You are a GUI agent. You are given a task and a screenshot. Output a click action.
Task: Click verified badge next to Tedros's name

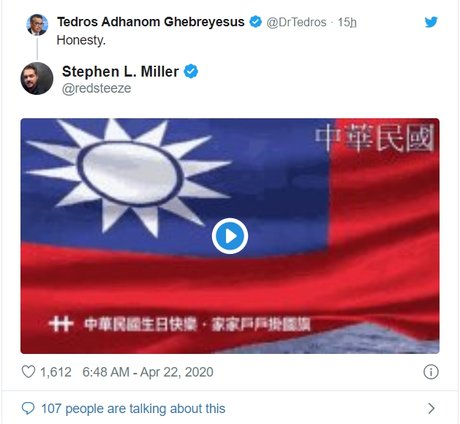(256, 22)
